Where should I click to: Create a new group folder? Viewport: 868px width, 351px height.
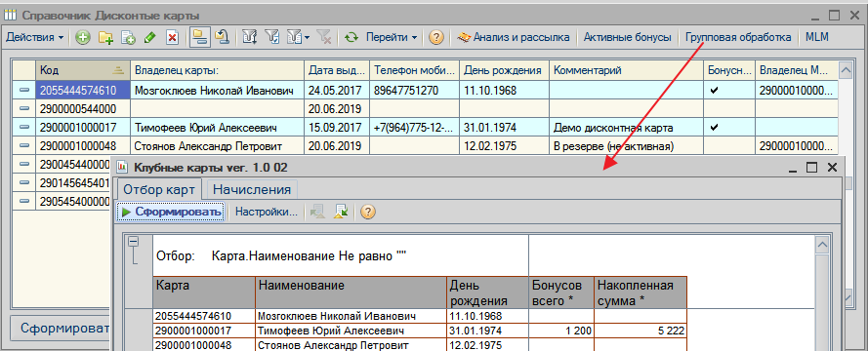(105, 38)
